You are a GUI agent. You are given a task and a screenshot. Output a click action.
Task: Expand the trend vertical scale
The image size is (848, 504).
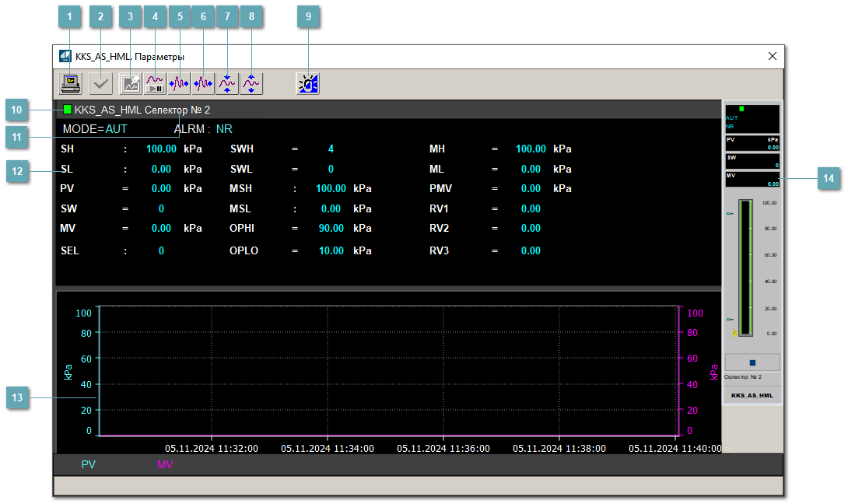coord(251,82)
